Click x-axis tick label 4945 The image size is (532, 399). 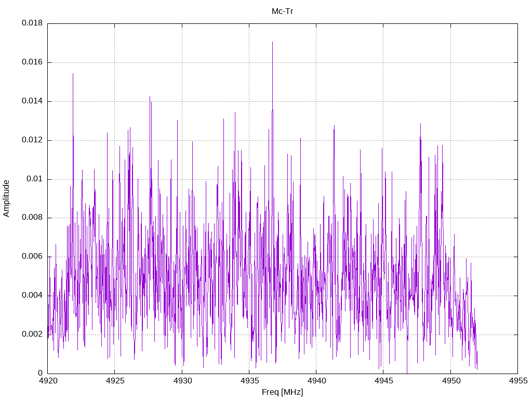click(x=383, y=381)
